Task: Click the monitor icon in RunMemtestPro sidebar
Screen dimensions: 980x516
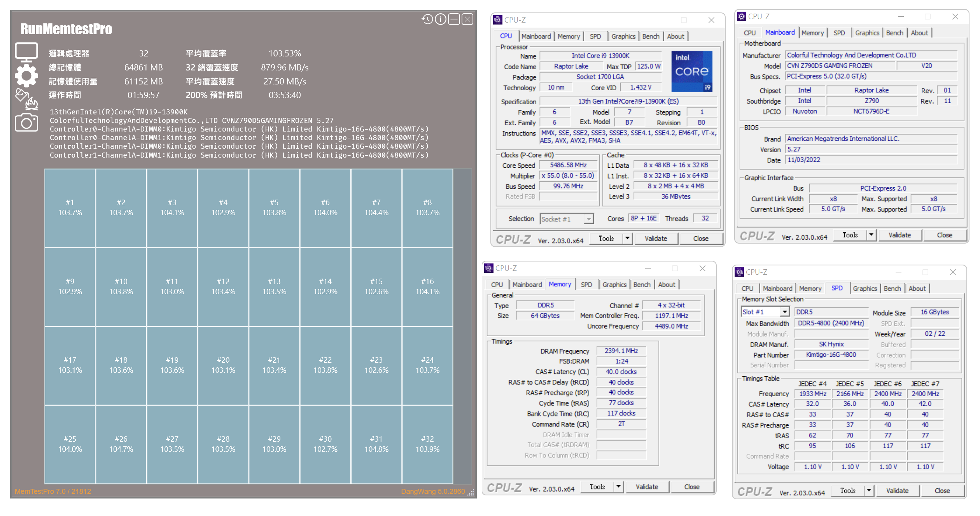Action: [26, 52]
